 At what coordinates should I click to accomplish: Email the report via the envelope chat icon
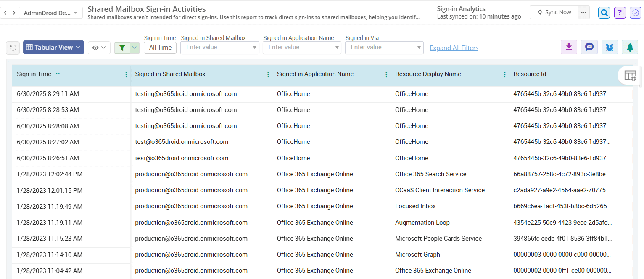coord(589,47)
